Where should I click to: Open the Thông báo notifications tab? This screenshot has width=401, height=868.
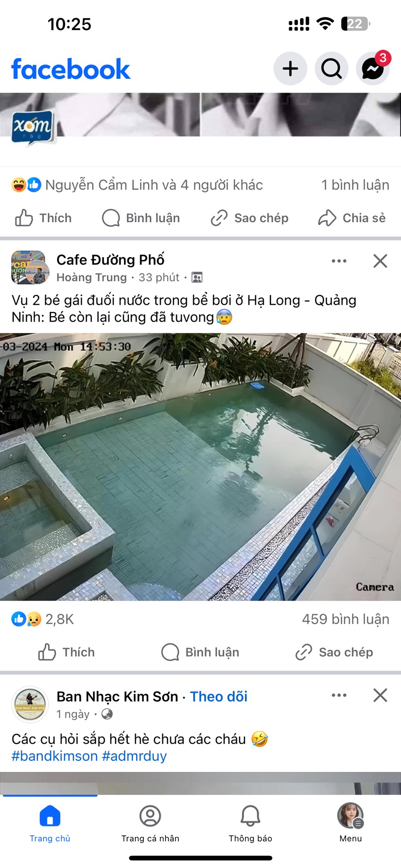(x=250, y=824)
